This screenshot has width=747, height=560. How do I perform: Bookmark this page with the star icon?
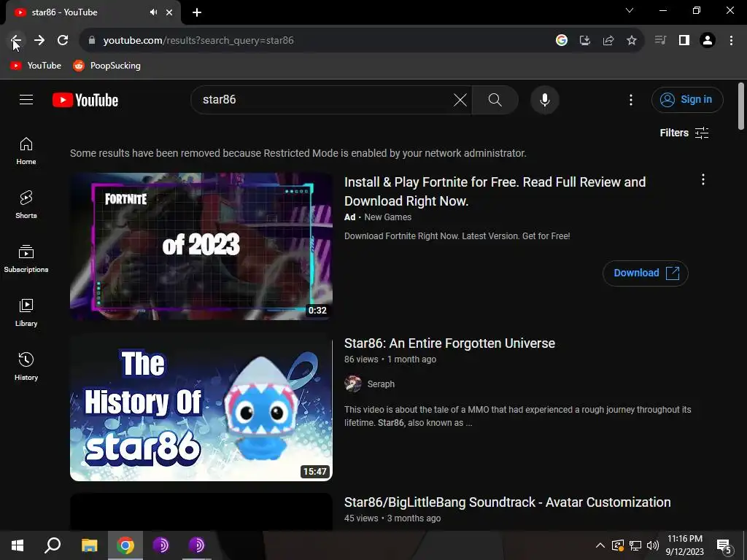click(632, 41)
